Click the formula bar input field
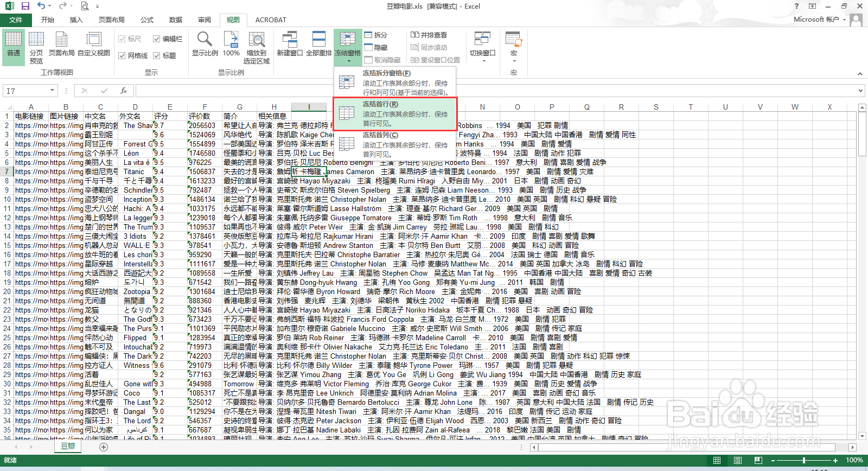The width and height of the screenshot is (868, 471). tap(495, 91)
